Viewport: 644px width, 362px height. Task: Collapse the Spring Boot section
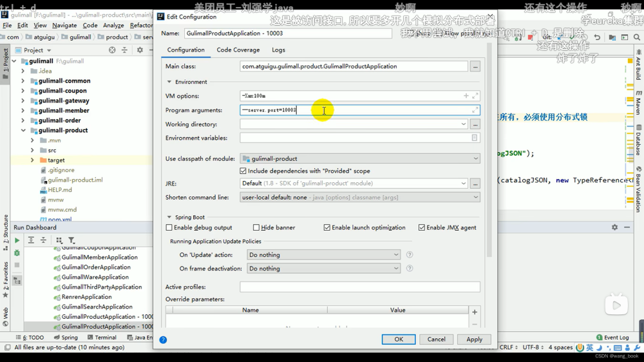tap(169, 217)
